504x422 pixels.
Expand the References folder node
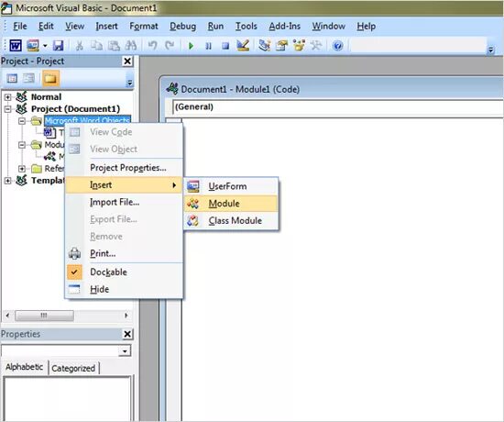[x=22, y=169]
